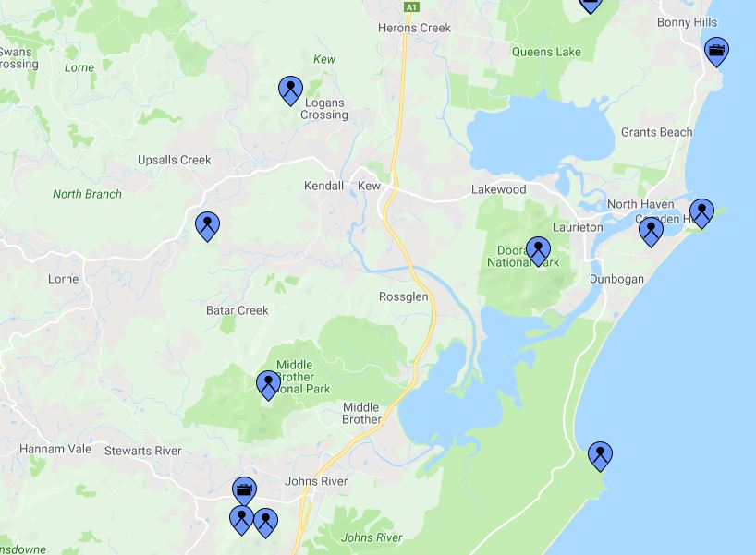Click the Queens Lake label

(546, 52)
